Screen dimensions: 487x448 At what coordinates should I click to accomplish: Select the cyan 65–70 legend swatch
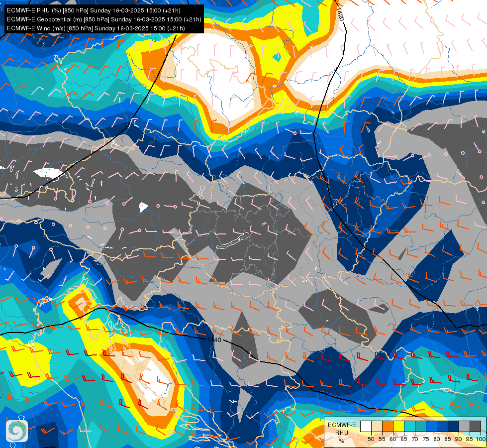[410, 426]
